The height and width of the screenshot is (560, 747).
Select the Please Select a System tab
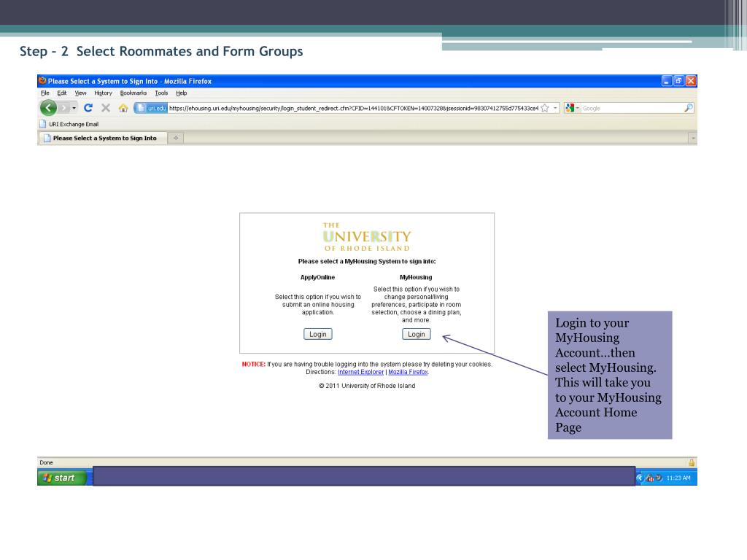(102, 138)
